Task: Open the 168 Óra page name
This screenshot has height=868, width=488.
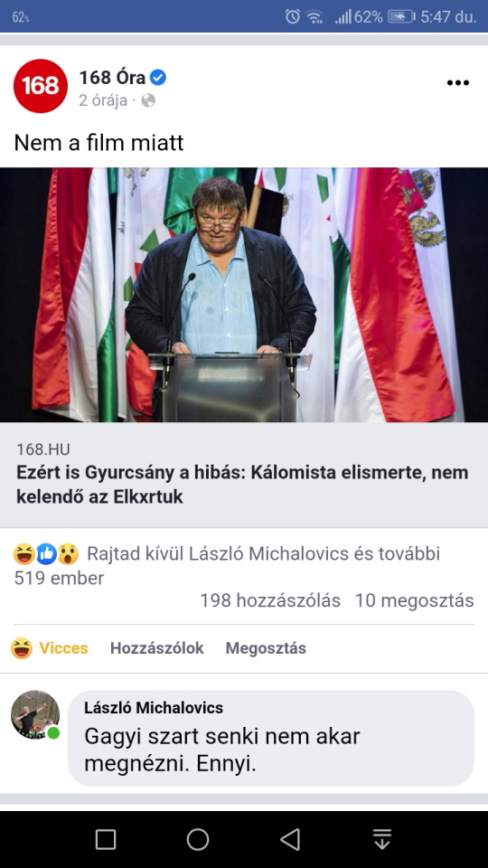Action: [113, 78]
